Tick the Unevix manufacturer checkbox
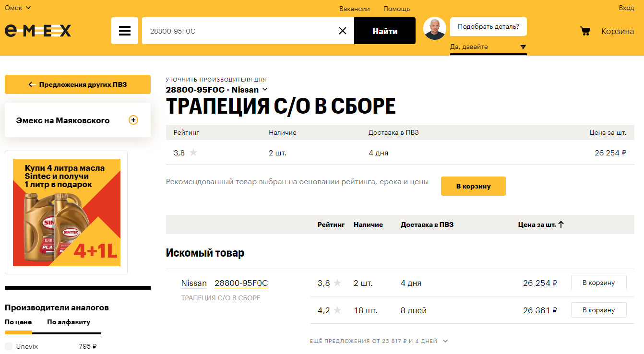The height and width of the screenshot is (354, 644). point(9,346)
